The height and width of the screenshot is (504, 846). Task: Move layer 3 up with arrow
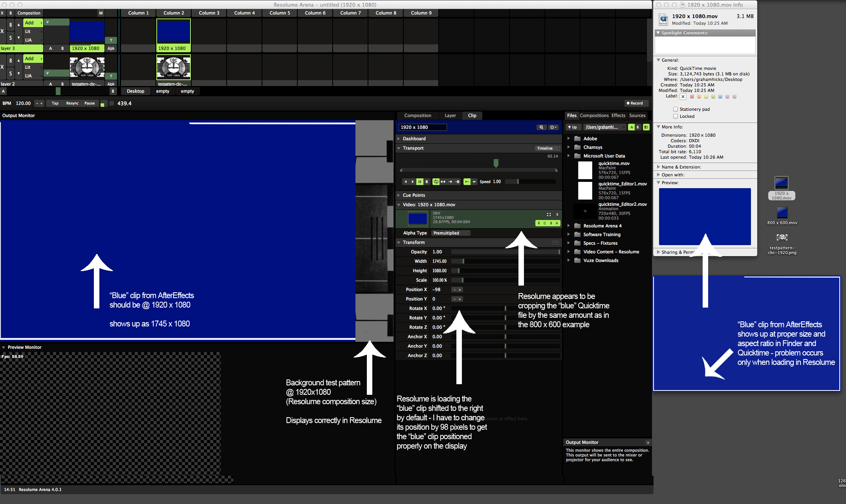[x=18, y=25]
